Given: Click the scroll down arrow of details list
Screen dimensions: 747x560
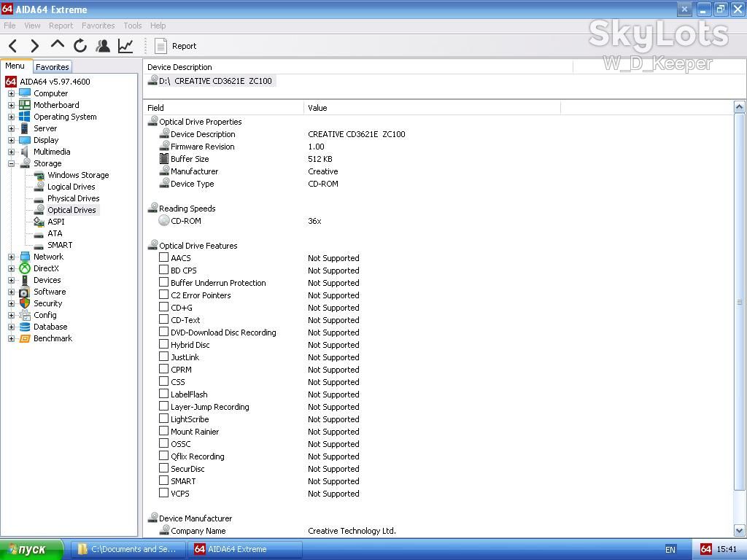Looking at the screenshot, I should pos(740,530).
